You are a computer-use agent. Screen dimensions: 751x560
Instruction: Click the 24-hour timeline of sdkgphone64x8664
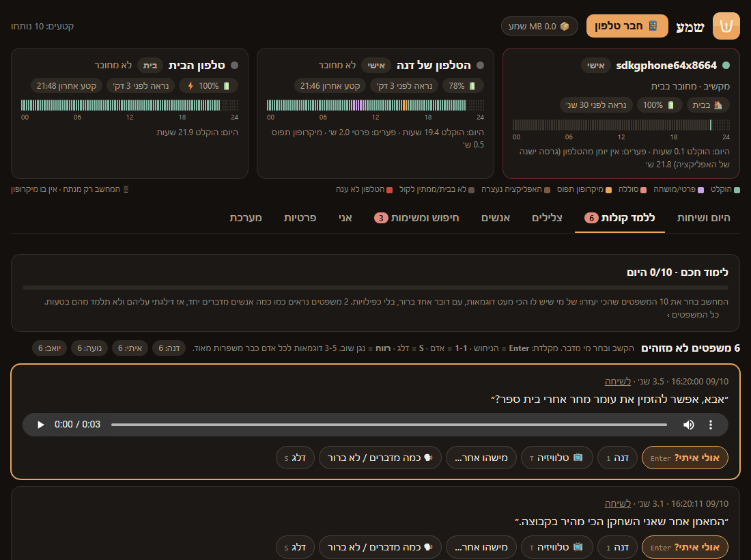(621, 125)
